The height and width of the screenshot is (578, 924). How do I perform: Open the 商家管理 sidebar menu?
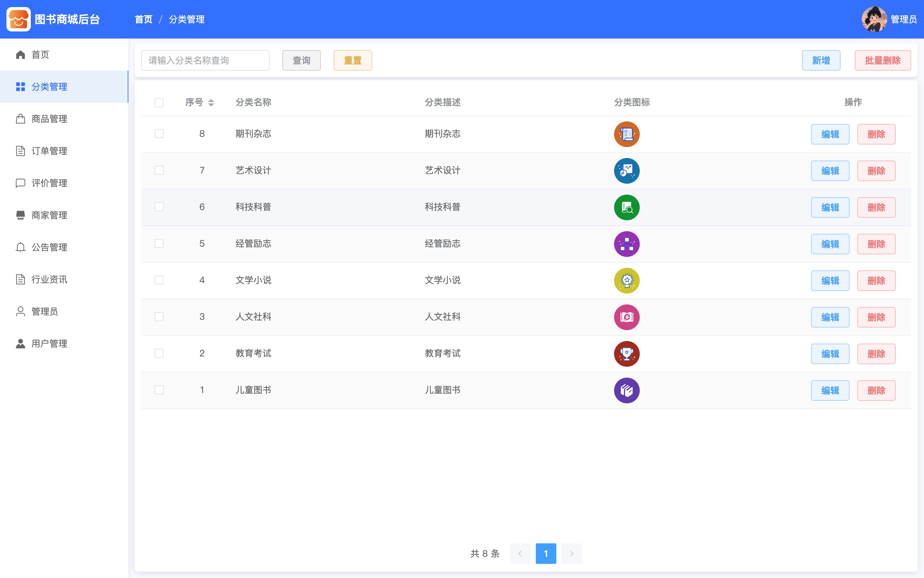pos(64,215)
